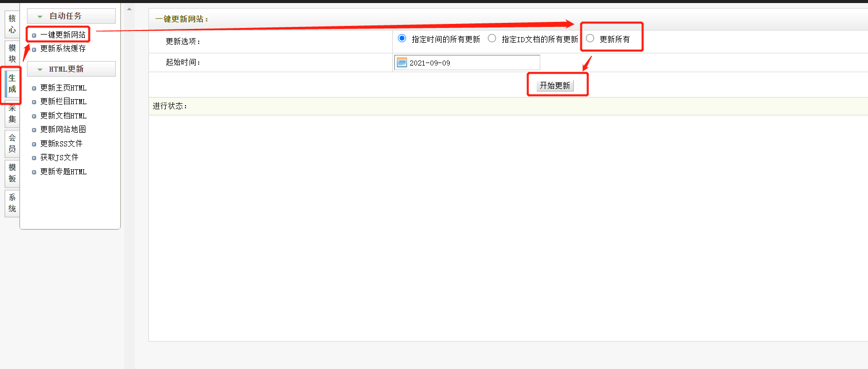Open the 会员 side tab

12,143
